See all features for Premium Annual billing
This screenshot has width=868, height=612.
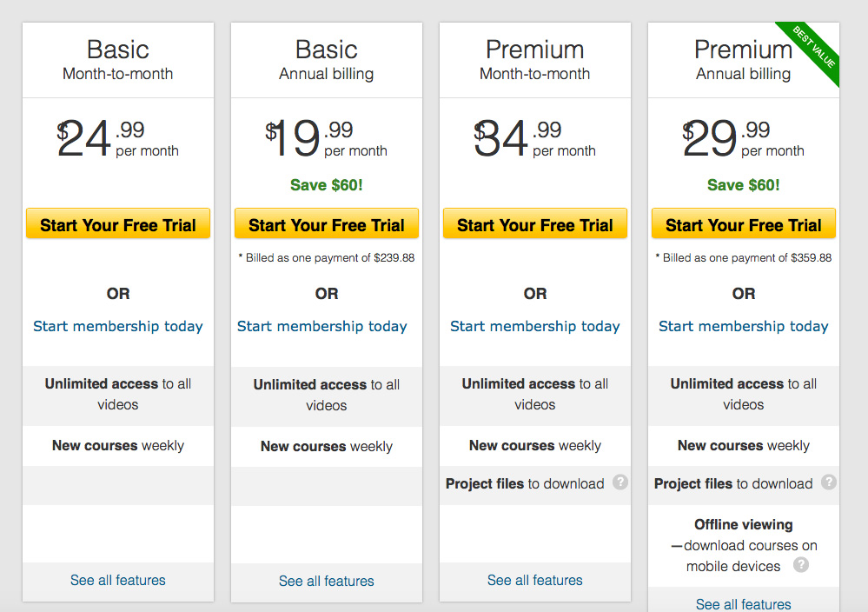tap(744, 604)
